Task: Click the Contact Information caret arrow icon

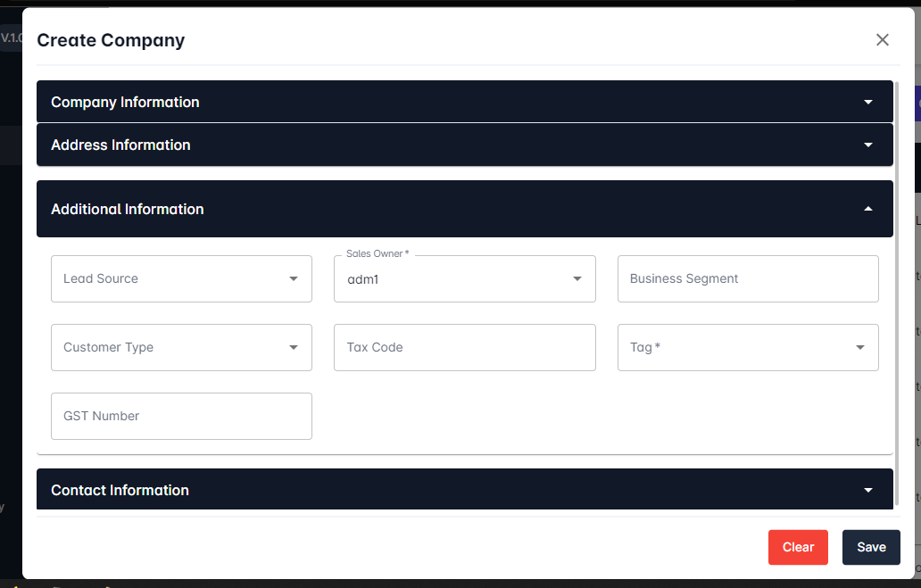Action: point(868,491)
